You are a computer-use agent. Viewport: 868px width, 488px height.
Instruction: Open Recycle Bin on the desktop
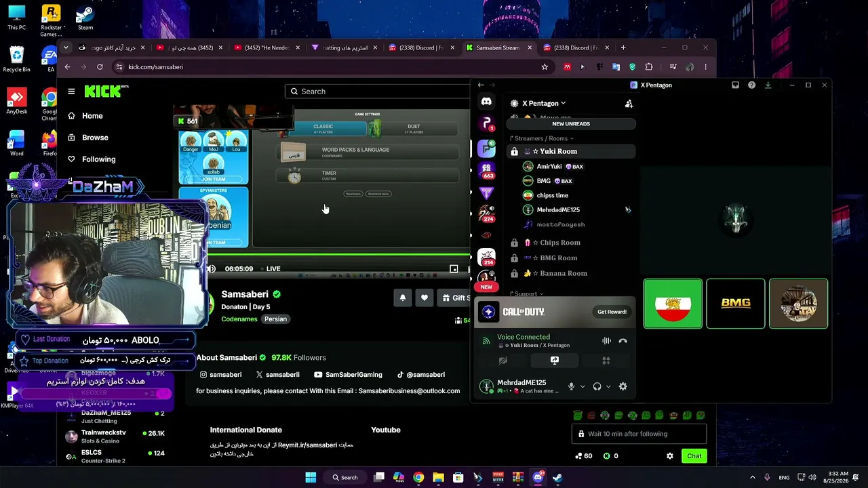(x=16, y=60)
